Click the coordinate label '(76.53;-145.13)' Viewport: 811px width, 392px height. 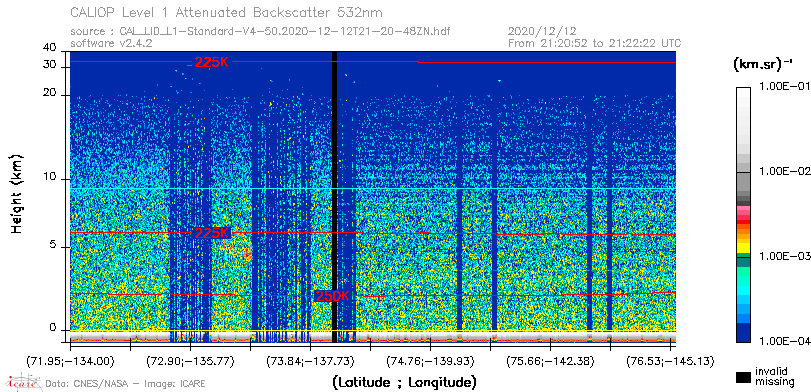click(670, 361)
